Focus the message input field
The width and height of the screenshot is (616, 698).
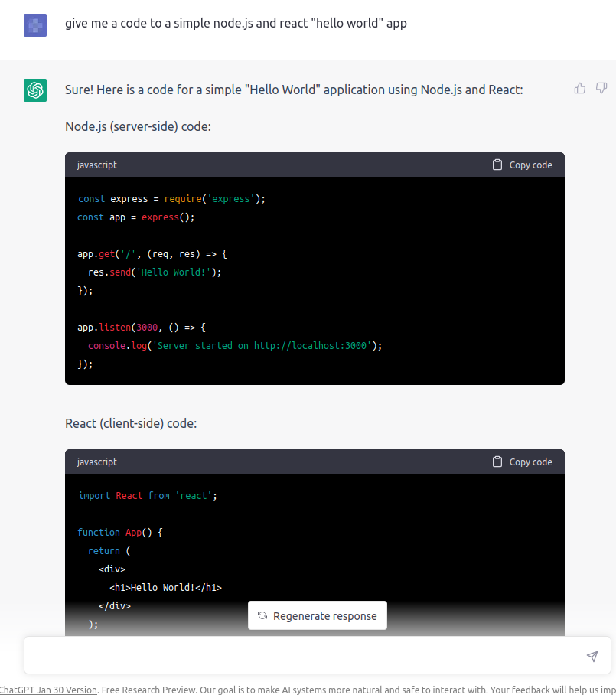306,656
